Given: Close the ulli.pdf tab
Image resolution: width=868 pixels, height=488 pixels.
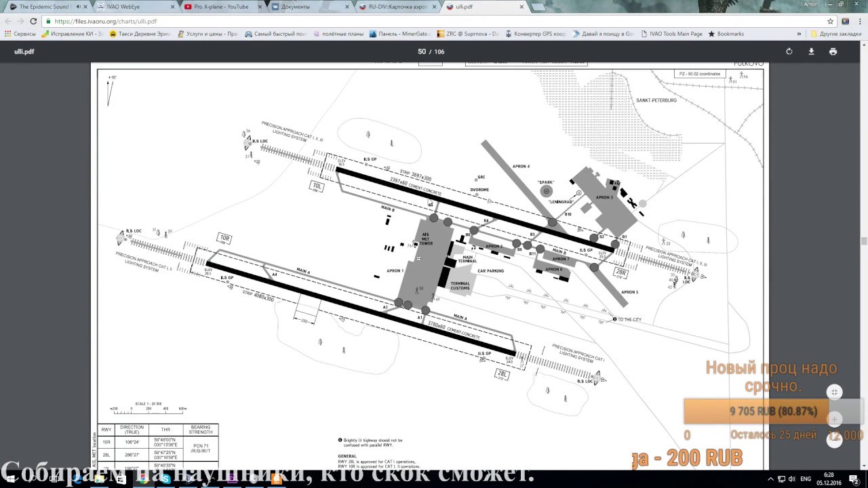Looking at the screenshot, I should pyautogui.click(x=521, y=7).
